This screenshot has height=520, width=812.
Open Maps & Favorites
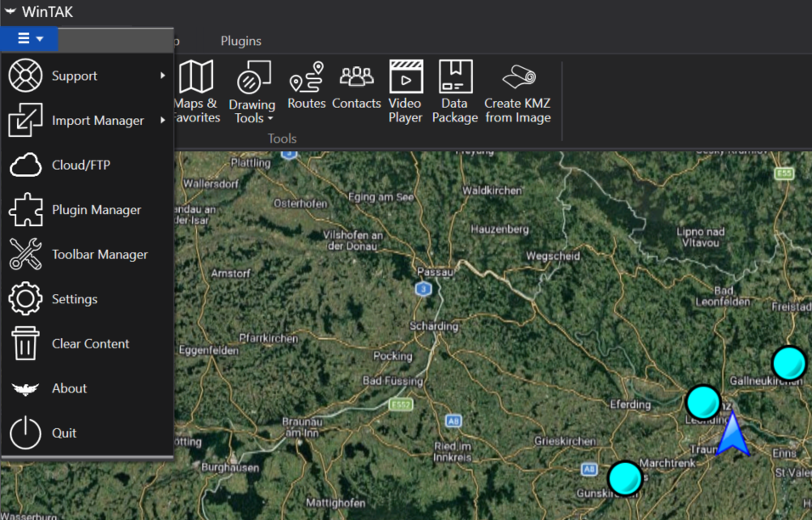coord(197,91)
